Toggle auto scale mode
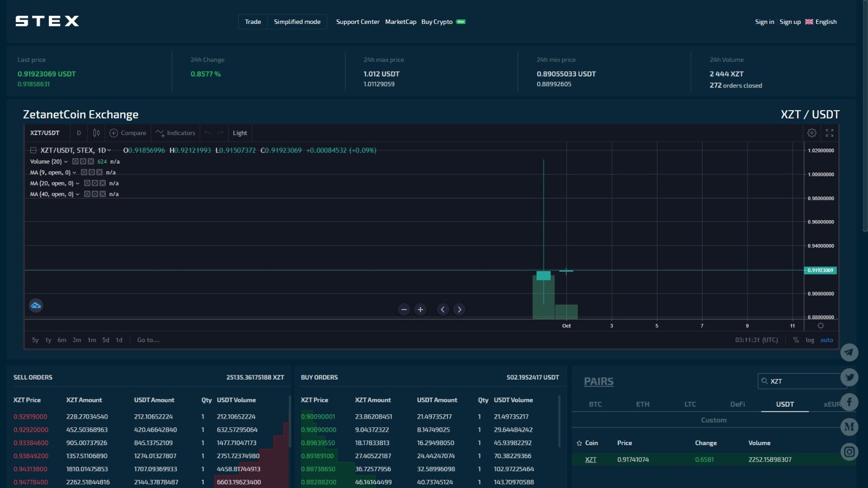Image resolution: width=868 pixels, height=488 pixels. point(827,340)
